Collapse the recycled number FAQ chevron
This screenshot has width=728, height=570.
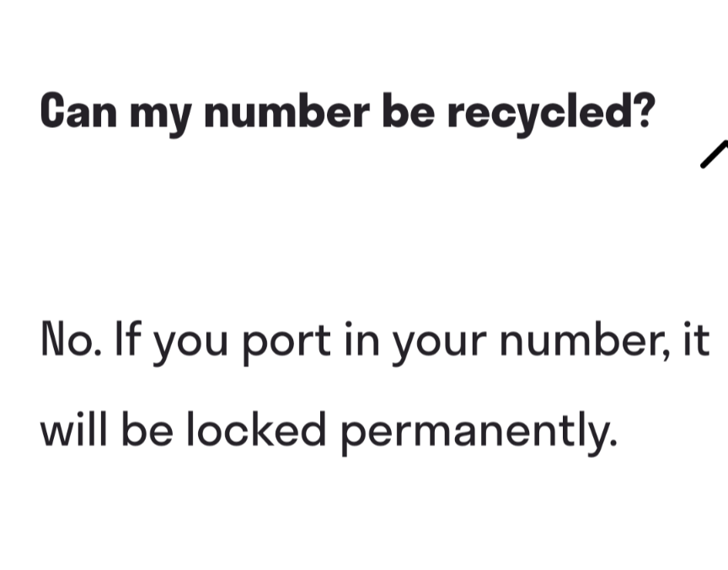point(715,154)
